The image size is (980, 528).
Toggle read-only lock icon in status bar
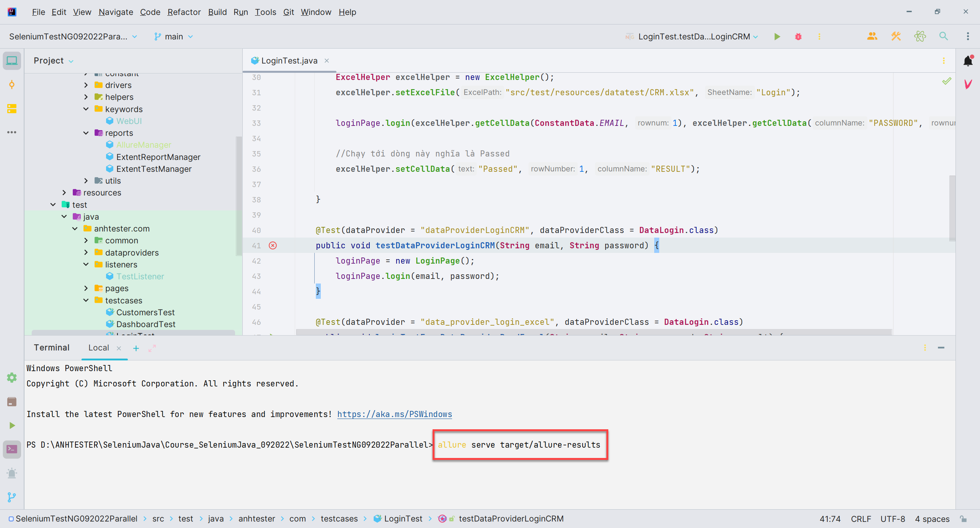pos(964,519)
